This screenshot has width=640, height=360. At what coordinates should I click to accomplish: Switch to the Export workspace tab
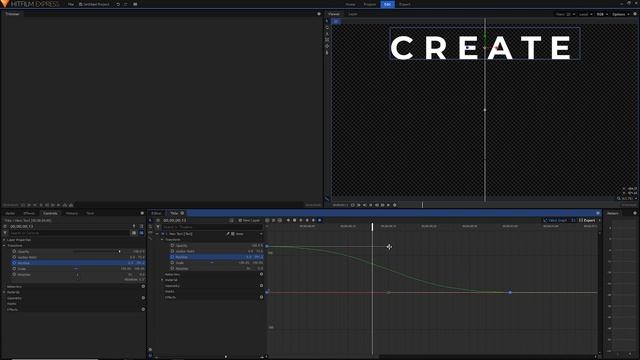(405, 4)
